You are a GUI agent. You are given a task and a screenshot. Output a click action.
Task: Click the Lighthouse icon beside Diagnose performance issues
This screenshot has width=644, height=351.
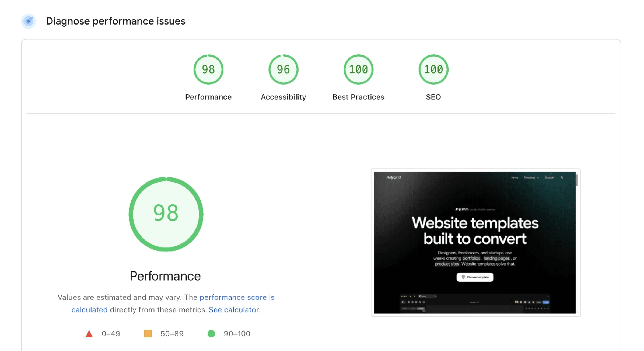click(29, 21)
